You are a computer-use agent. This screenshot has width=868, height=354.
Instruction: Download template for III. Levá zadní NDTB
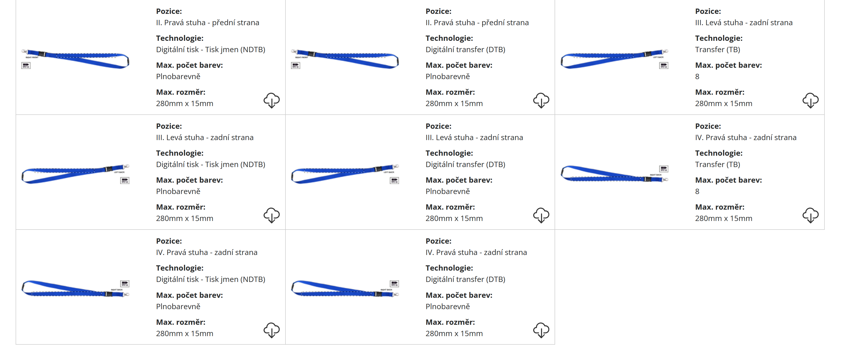click(x=271, y=215)
